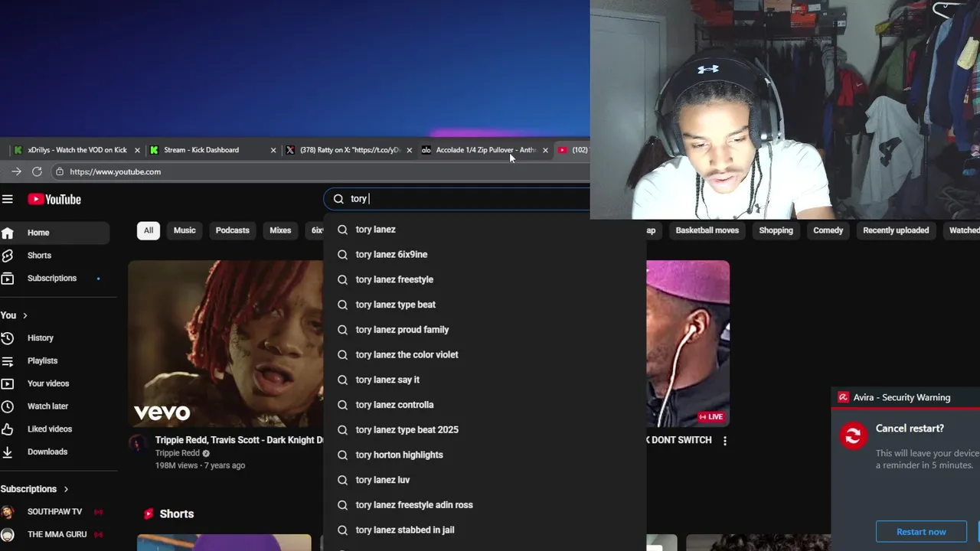Open the YouTube hamburger guide menu

point(8,199)
